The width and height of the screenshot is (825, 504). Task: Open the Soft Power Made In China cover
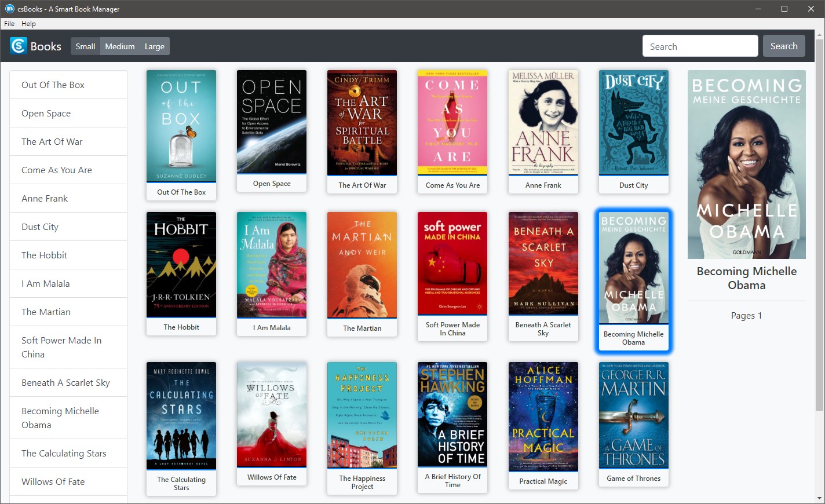(452, 264)
